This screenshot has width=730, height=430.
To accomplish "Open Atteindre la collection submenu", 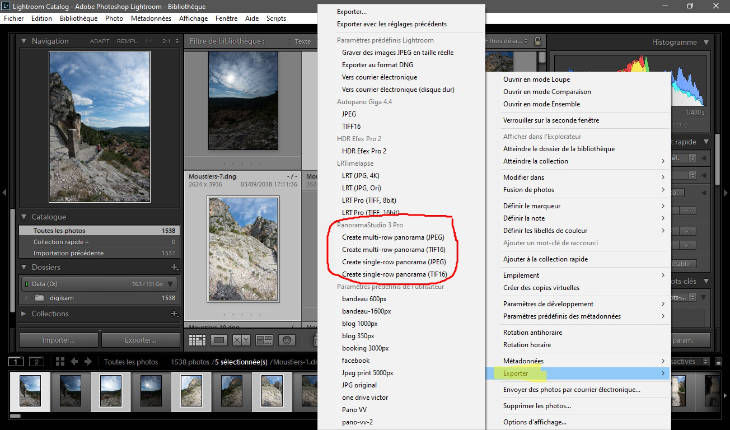I will pos(577,161).
